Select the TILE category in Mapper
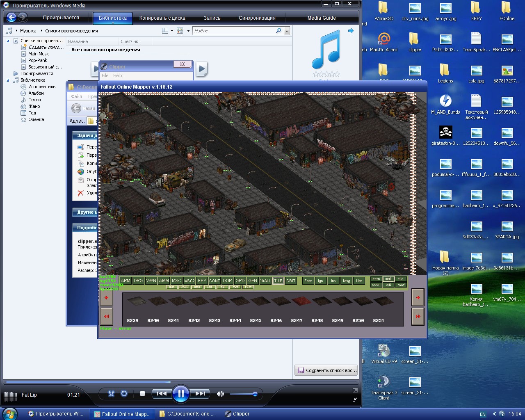 [x=278, y=281]
